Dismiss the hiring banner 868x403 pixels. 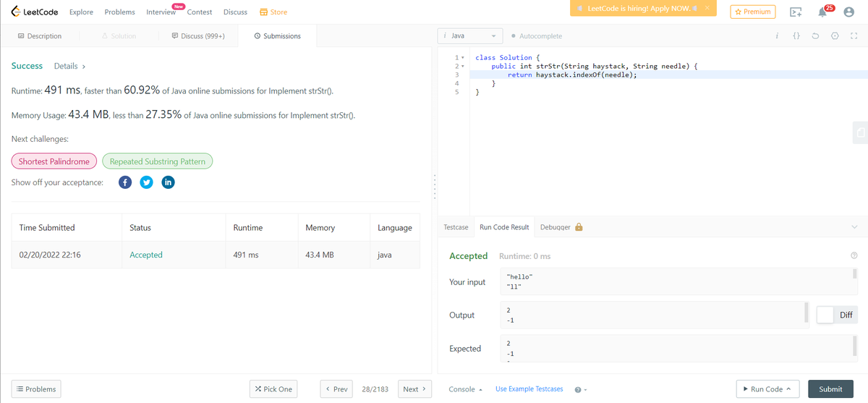click(x=707, y=9)
